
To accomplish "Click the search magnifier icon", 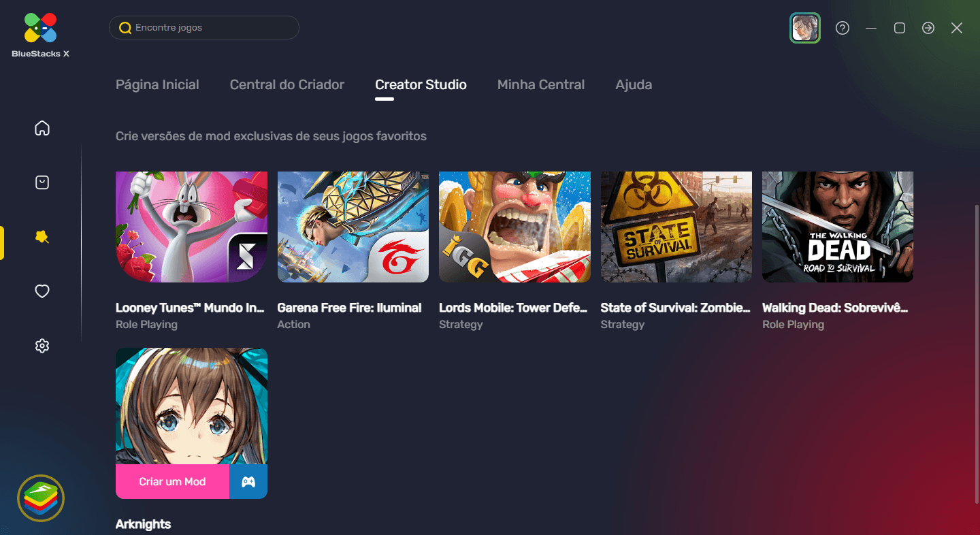I will [x=125, y=28].
